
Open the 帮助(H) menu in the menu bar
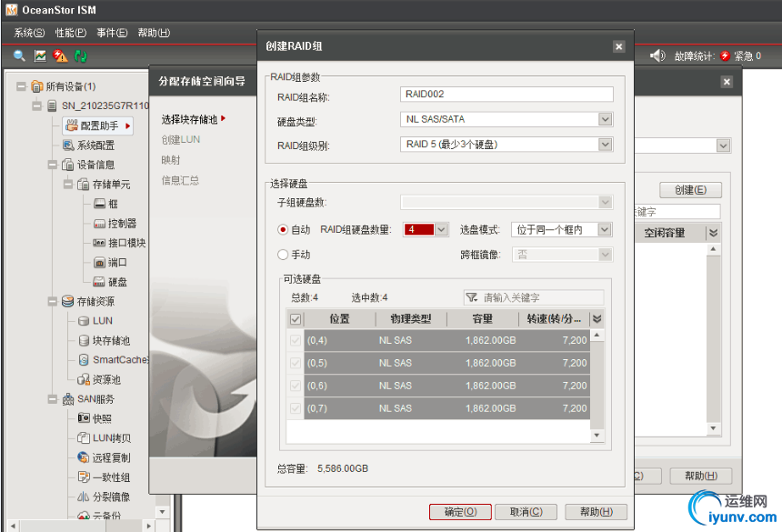pyautogui.click(x=154, y=33)
